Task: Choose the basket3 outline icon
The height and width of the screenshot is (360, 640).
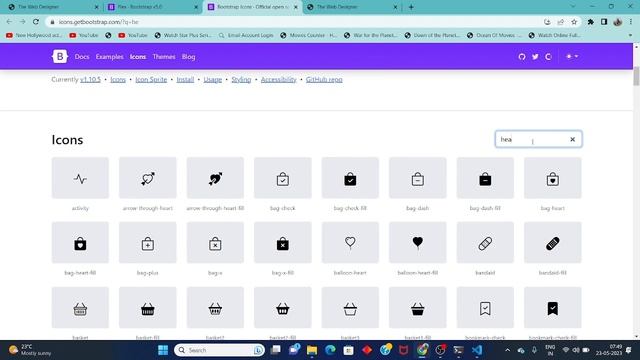Action: click(x=350, y=308)
